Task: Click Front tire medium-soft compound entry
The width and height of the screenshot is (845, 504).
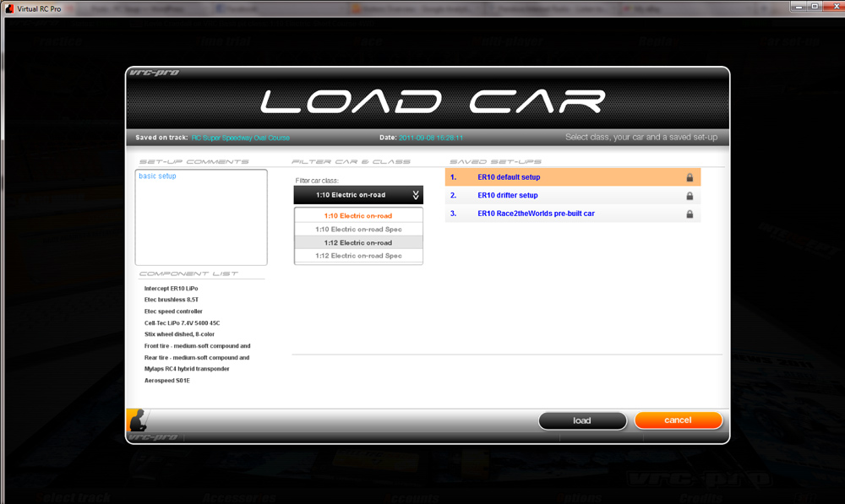Action: point(197,346)
